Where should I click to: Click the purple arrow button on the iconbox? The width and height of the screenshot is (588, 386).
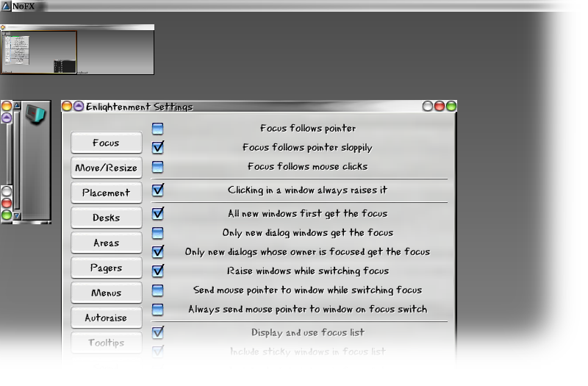[x=7, y=118]
